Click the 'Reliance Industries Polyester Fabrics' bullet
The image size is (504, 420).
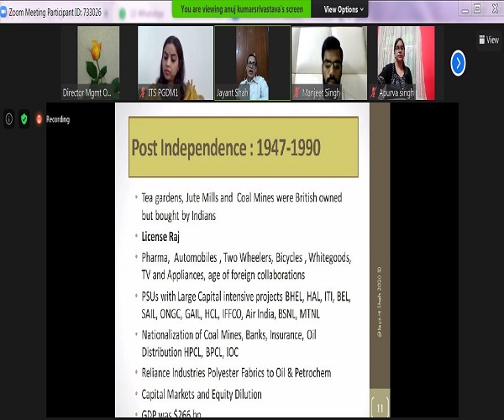236,373
